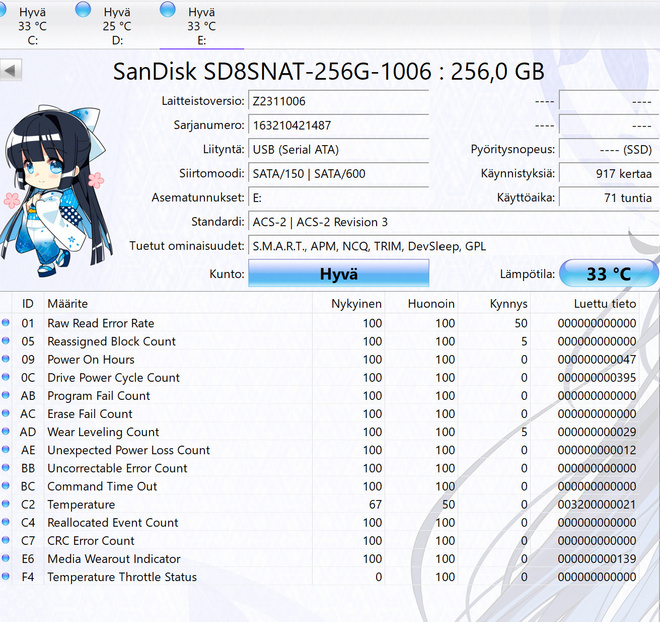Click status dot for Temperature Throttle Status

[x=5, y=576]
